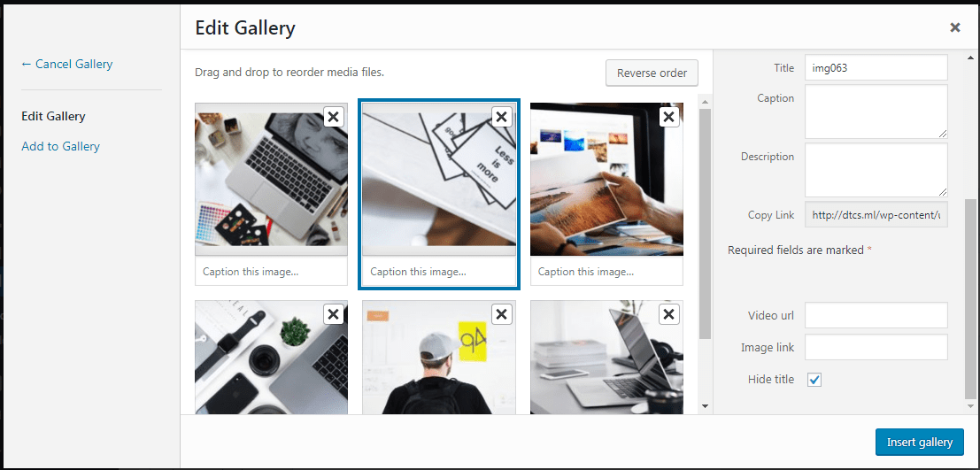Click the settings panel scroll-up arrow
This screenshot has width=980, height=470.
tap(969, 58)
